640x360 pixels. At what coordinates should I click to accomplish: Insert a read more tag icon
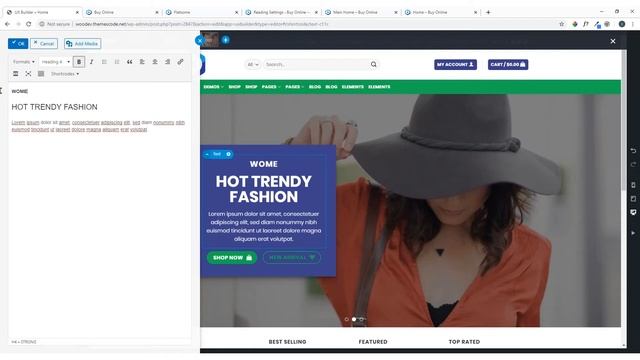[16, 73]
